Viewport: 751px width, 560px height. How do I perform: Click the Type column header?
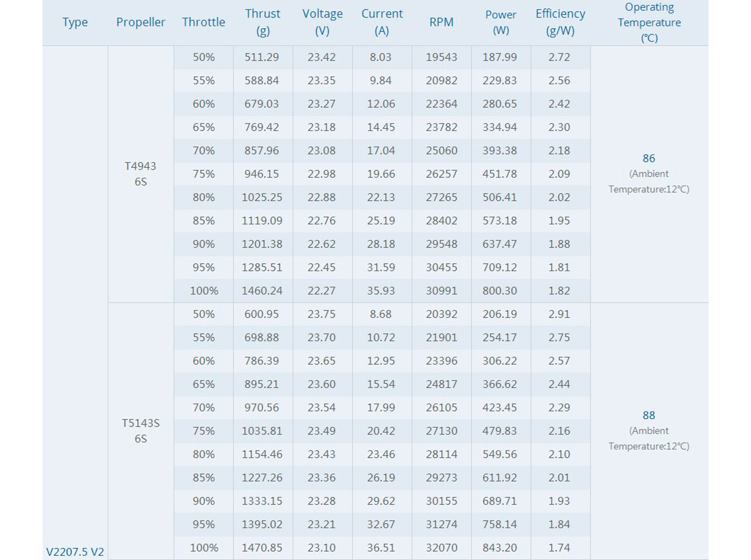point(75,22)
